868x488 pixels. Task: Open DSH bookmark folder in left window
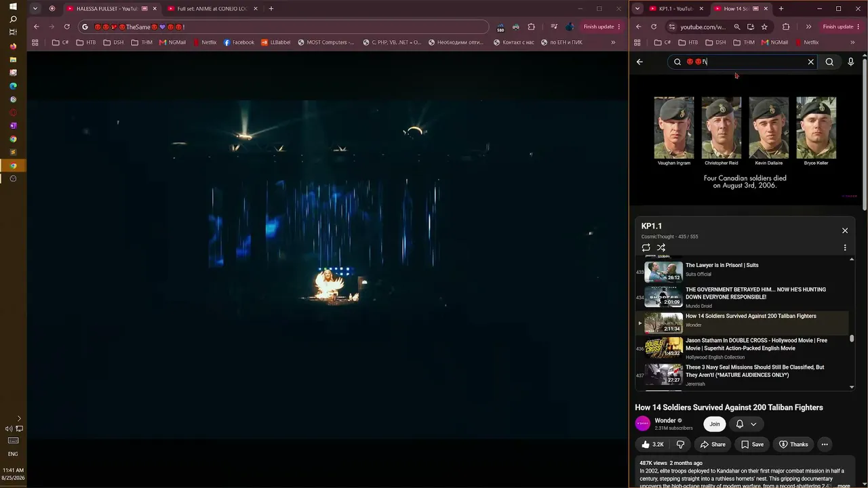click(114, 43)
